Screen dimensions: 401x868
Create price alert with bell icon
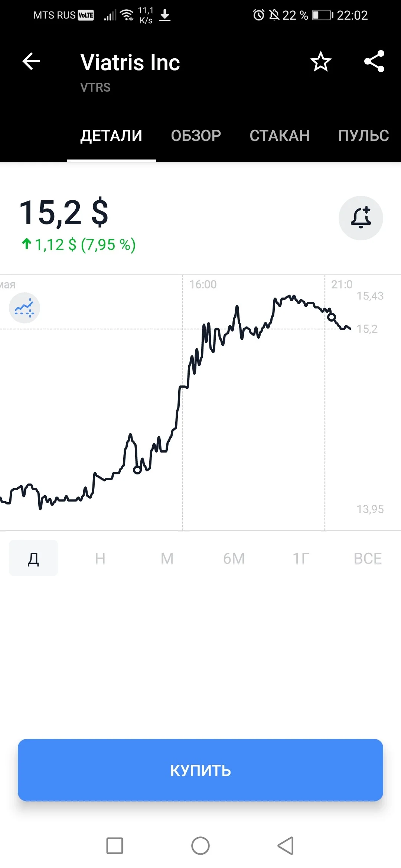click(x=361, y=218)
